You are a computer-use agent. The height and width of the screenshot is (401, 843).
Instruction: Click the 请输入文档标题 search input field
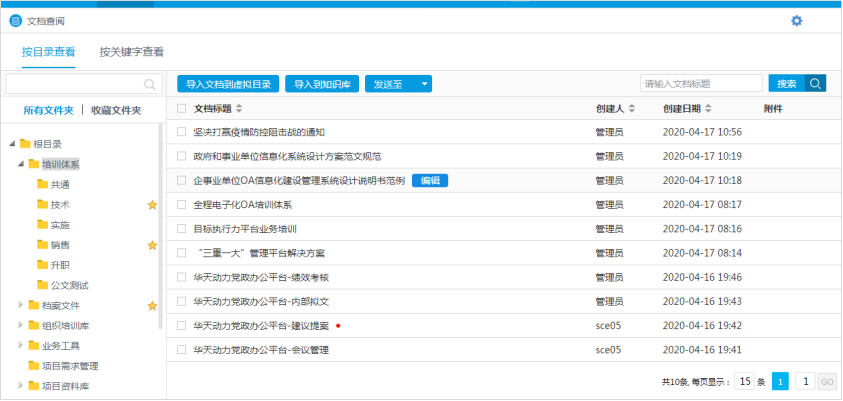click(x=701, y=84)
